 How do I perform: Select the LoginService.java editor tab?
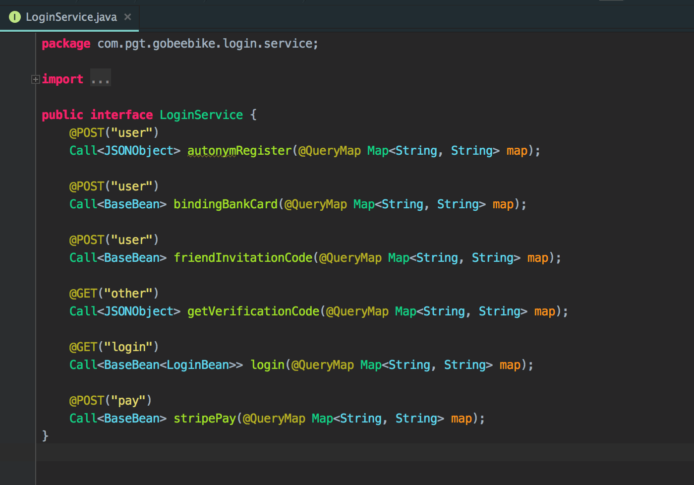pos(71,17)
